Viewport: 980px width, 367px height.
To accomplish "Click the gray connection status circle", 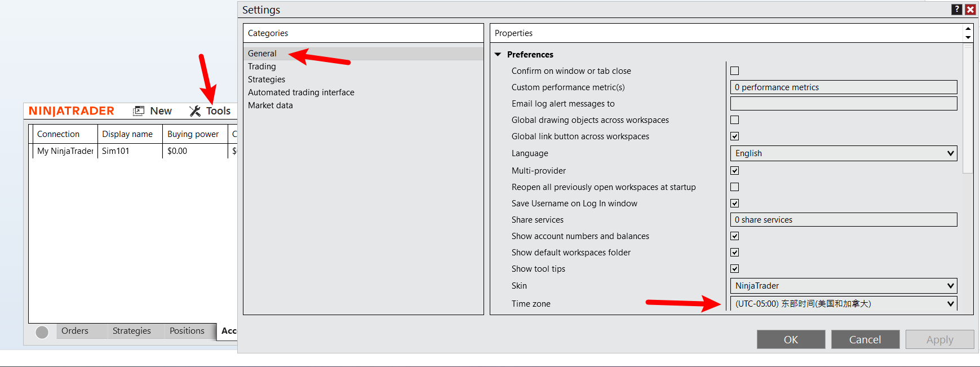I will click(x=42, y=332).
